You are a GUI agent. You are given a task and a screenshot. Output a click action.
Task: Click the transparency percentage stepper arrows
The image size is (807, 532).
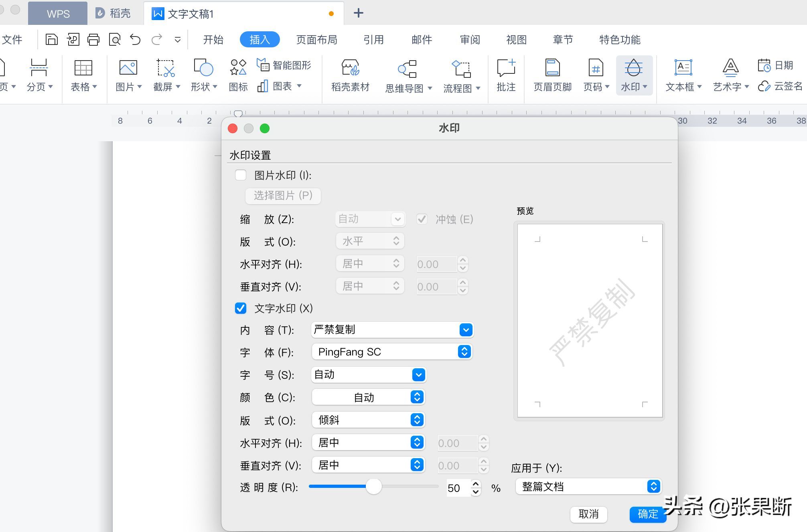(476, 487)
